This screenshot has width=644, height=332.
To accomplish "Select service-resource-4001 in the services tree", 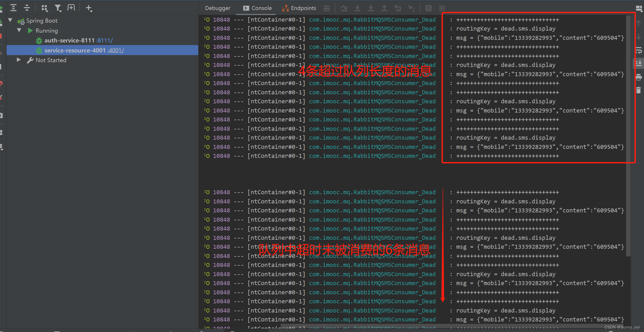I will click(x=75, y=50).
